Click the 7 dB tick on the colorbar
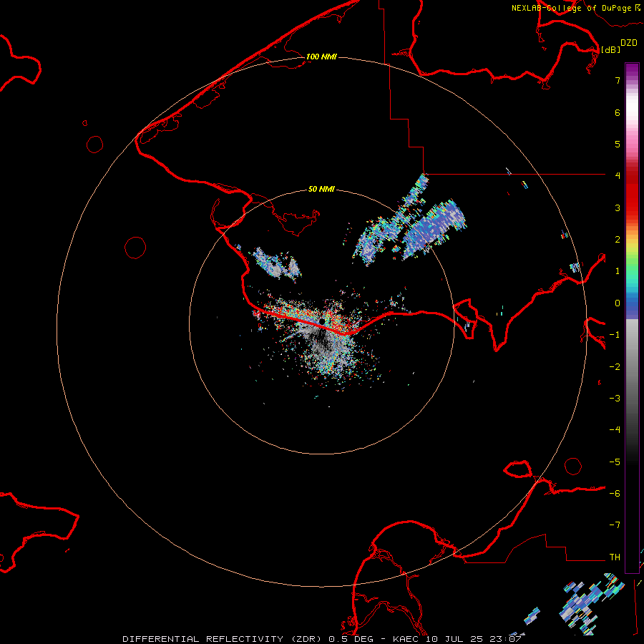The image size is (644, 644). (618, 80)
